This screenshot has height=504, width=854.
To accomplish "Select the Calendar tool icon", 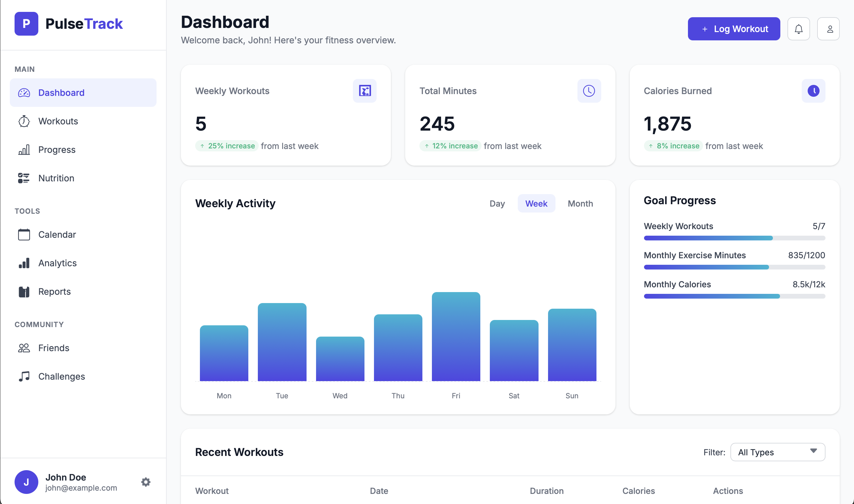I will click(x=24, y=234).
